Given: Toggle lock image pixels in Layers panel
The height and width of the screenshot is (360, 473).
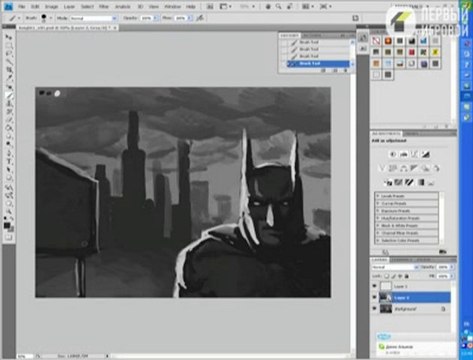Looking at the screenshot, I should point(394,276).
